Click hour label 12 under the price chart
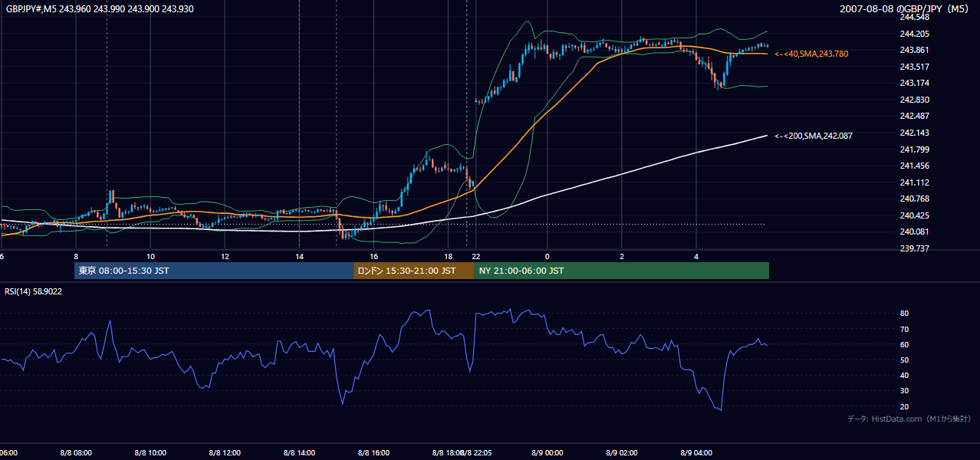The width and height of the screenshot is (980, 460). tap(225, 256)
